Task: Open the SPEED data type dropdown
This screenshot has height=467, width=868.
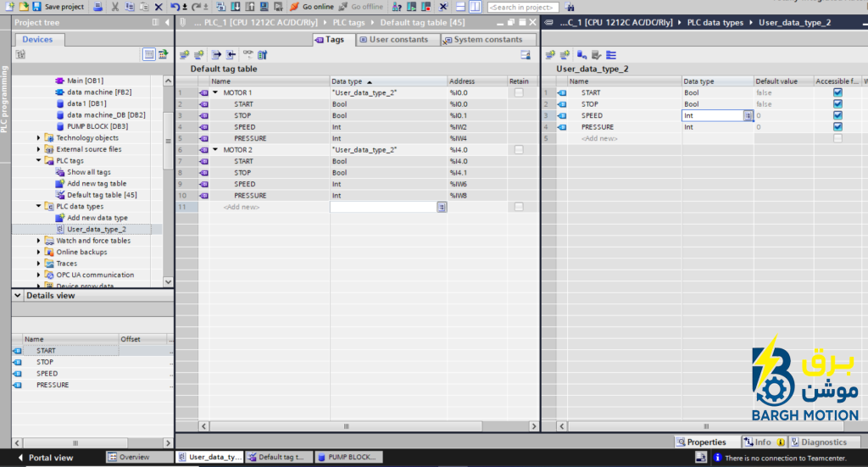Action: (x=748, y=115)
